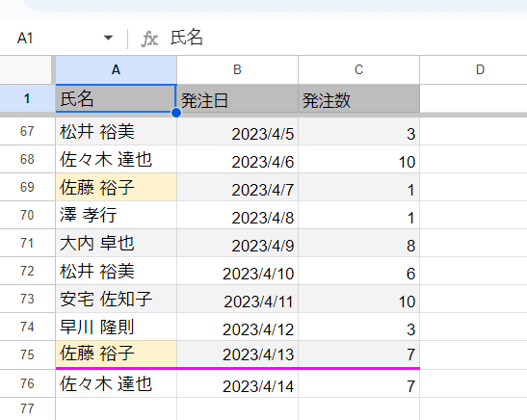
Task: Select row 76 header
Action: (x=27, y=383)
